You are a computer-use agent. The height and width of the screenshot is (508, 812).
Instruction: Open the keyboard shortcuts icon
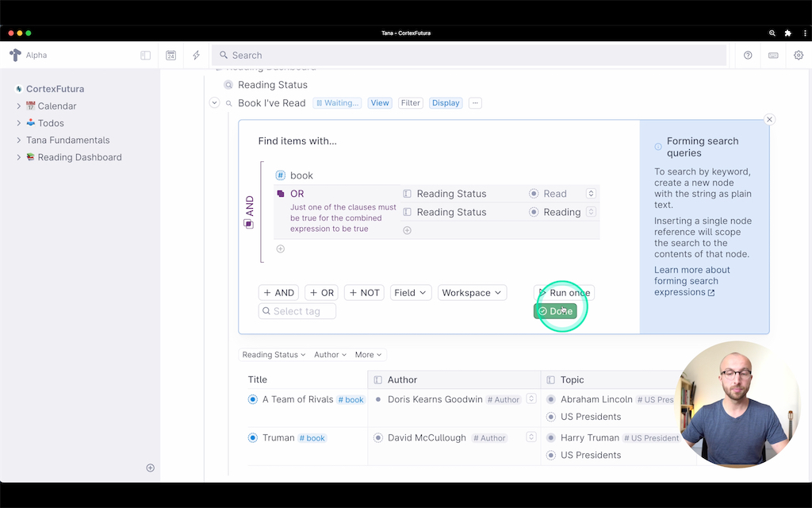[773, 56]
